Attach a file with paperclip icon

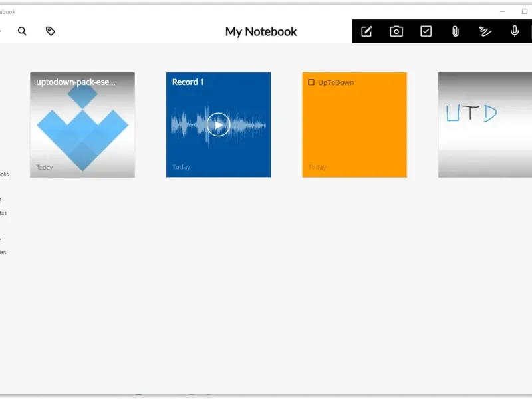tap(456, 31)
